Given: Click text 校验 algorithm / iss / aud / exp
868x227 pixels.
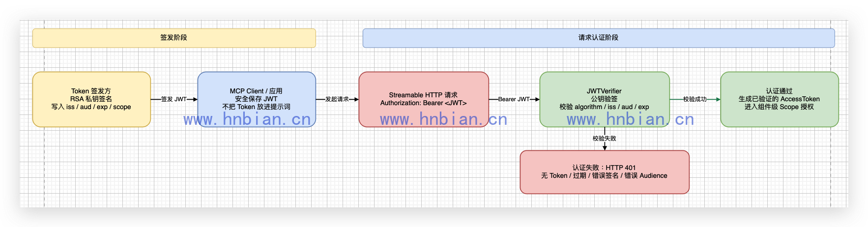Looking at the screenshot, I should 605,107.
